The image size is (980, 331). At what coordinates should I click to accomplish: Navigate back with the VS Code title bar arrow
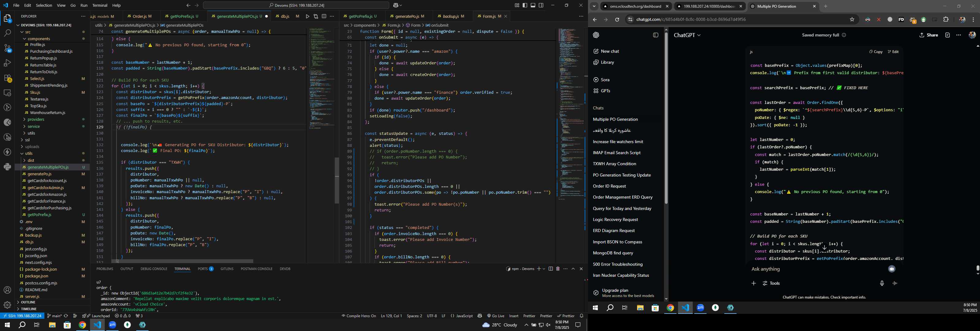188,5
